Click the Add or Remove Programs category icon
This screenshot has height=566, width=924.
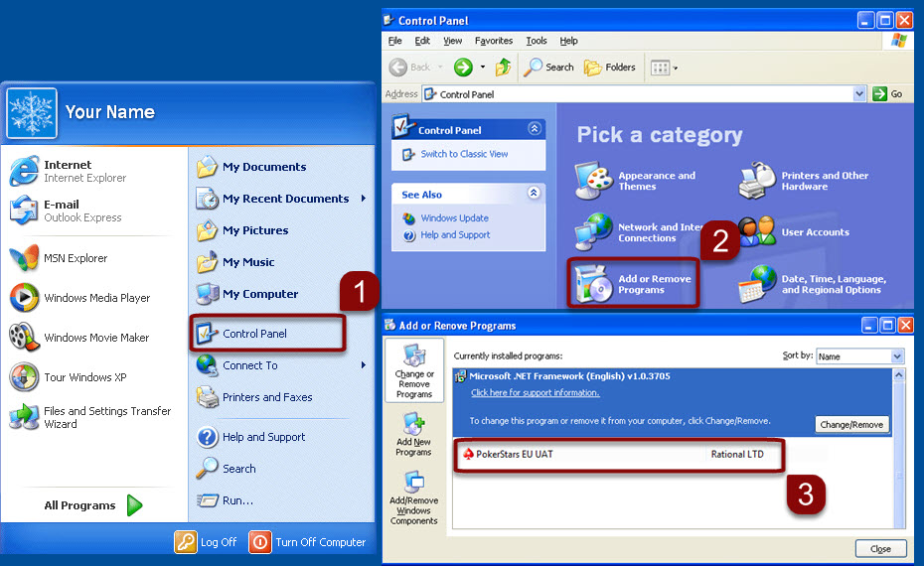pos(593,284)
